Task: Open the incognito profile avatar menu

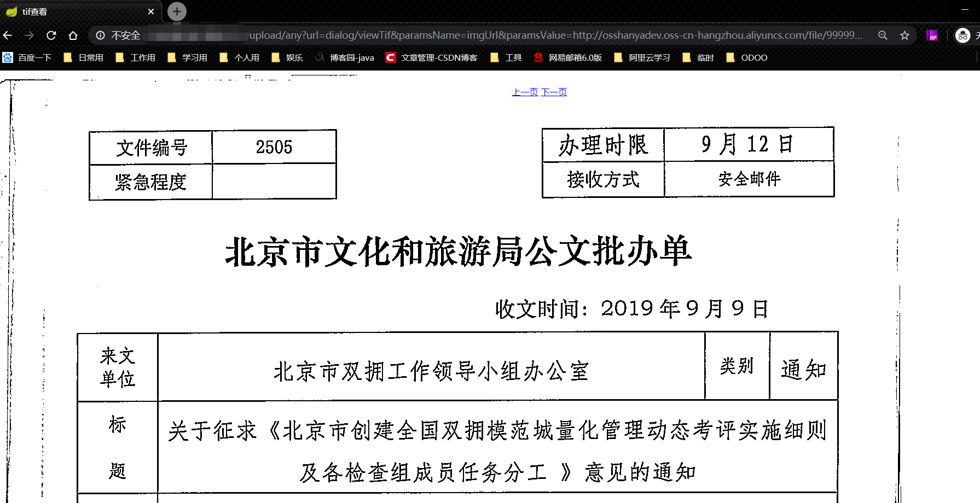Action: (x=963, y=35)
